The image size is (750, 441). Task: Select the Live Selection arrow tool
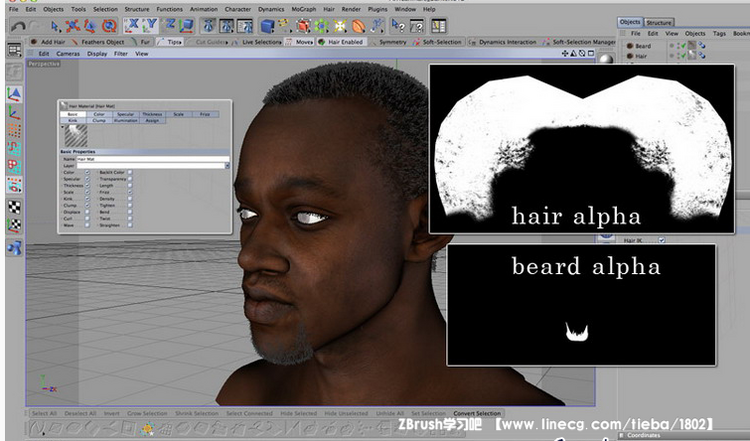[x=55, y=26]
